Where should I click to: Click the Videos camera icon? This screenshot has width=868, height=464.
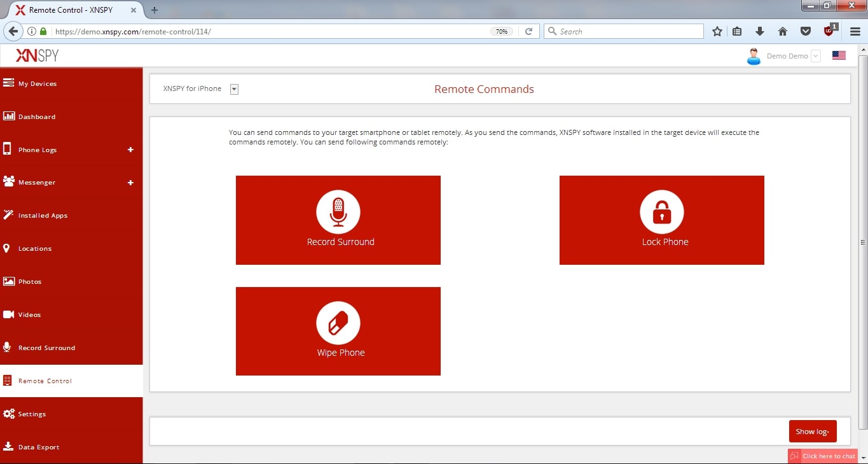click(8, 314)
